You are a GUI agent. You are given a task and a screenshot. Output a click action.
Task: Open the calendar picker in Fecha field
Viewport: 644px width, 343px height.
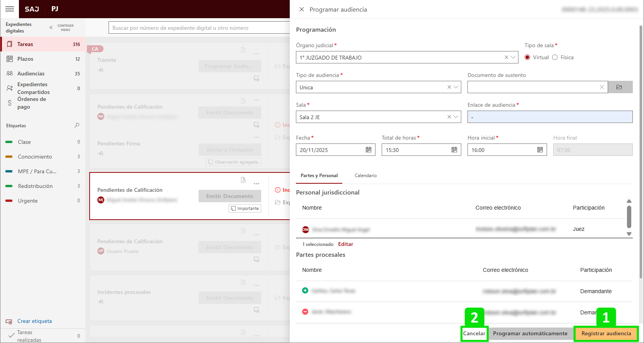click(368, 150)
